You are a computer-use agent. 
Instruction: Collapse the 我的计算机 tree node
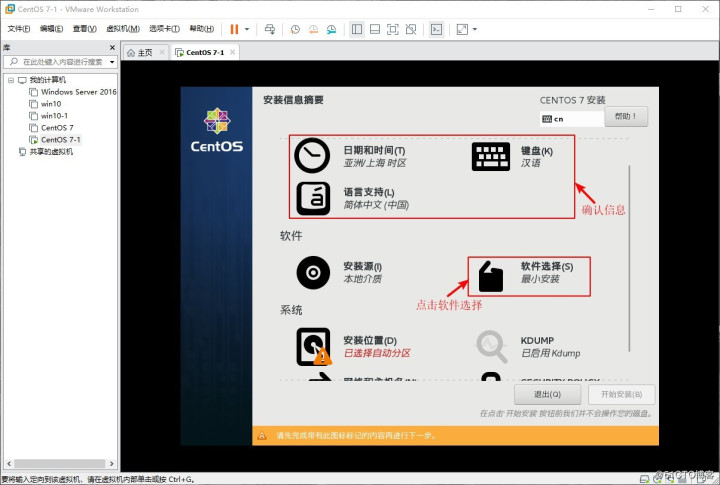11,80
